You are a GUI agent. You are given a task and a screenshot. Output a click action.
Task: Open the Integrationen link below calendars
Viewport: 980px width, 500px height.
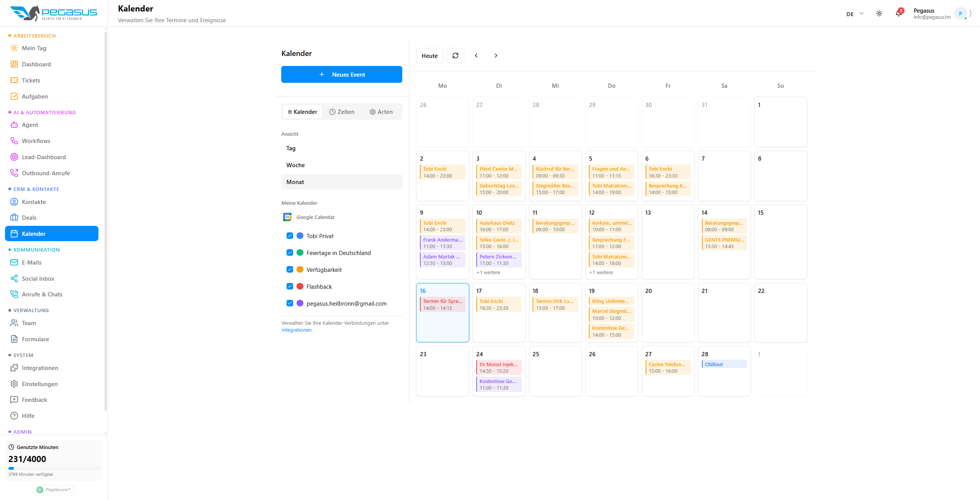[296, 330]
